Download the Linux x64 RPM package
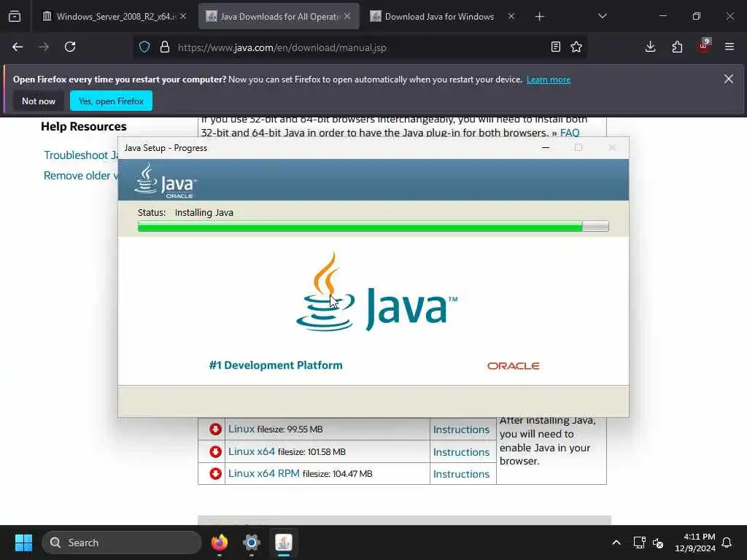747x560 pixels. [x=264, y=473]
